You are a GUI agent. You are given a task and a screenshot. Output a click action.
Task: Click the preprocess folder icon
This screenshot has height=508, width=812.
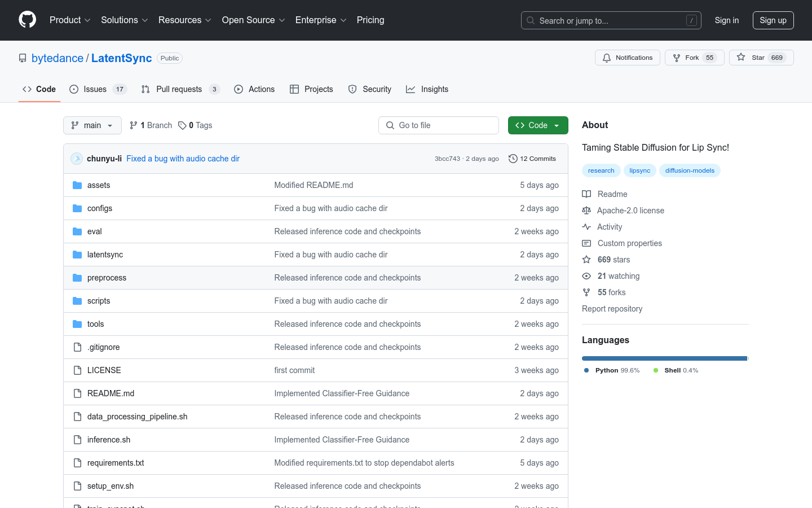pos(77,278)
